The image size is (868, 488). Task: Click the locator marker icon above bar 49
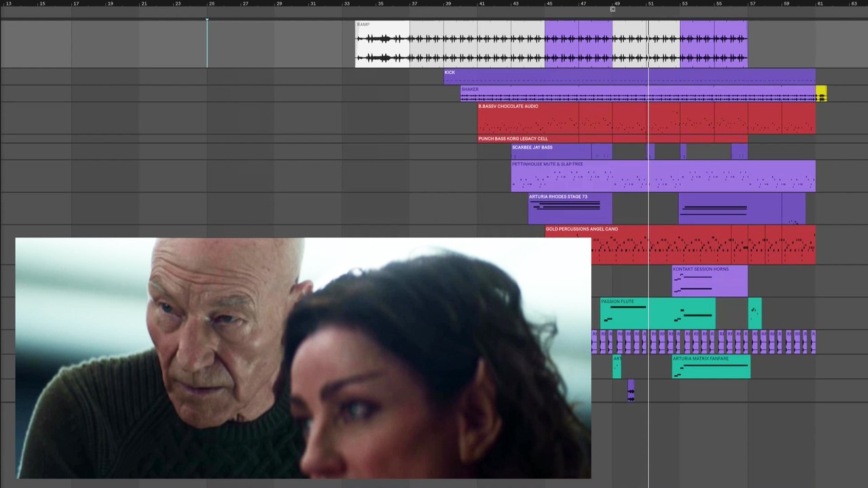coord(612,9)
